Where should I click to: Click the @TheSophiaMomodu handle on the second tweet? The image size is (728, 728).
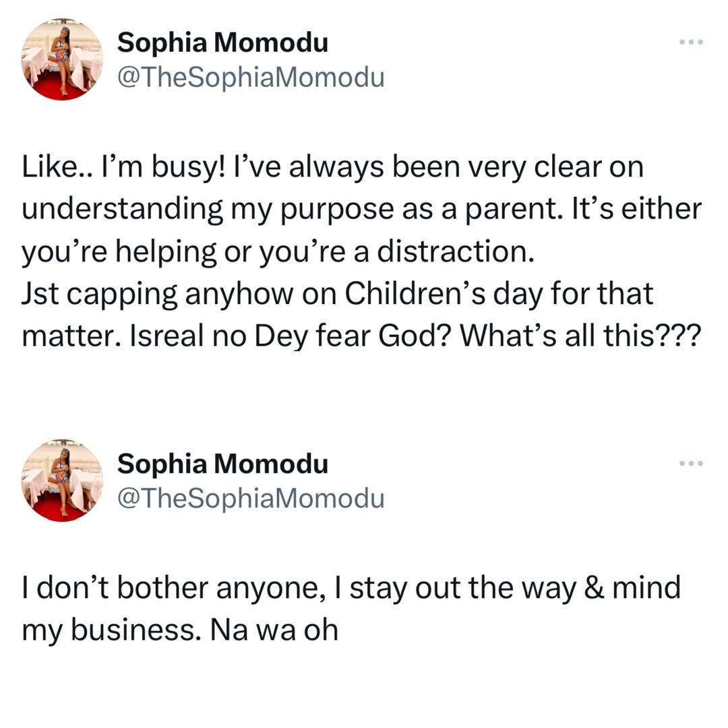coord(251,498)
